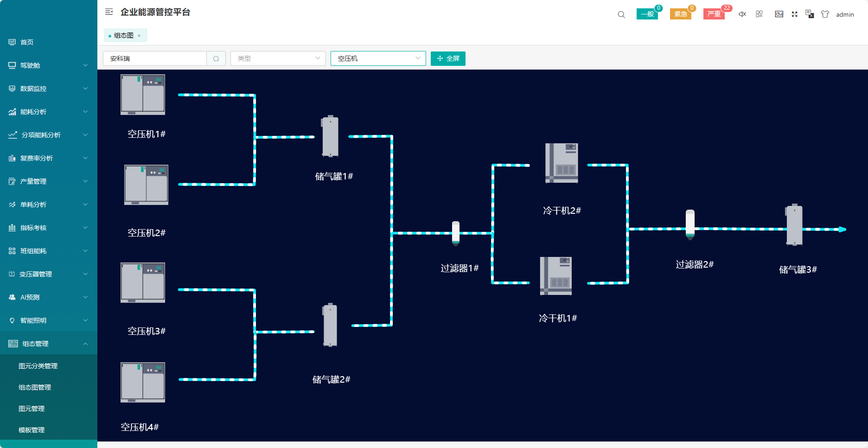This screenshot has width=868, height=448.
Task: Click the search icon beside 安科瑞 field
Action: [216, 58]
